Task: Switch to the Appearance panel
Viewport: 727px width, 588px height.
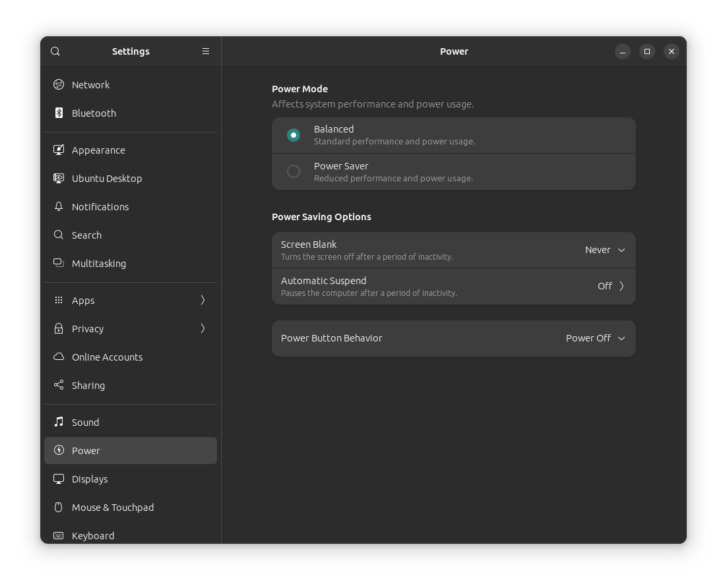Action: [98, 150]
